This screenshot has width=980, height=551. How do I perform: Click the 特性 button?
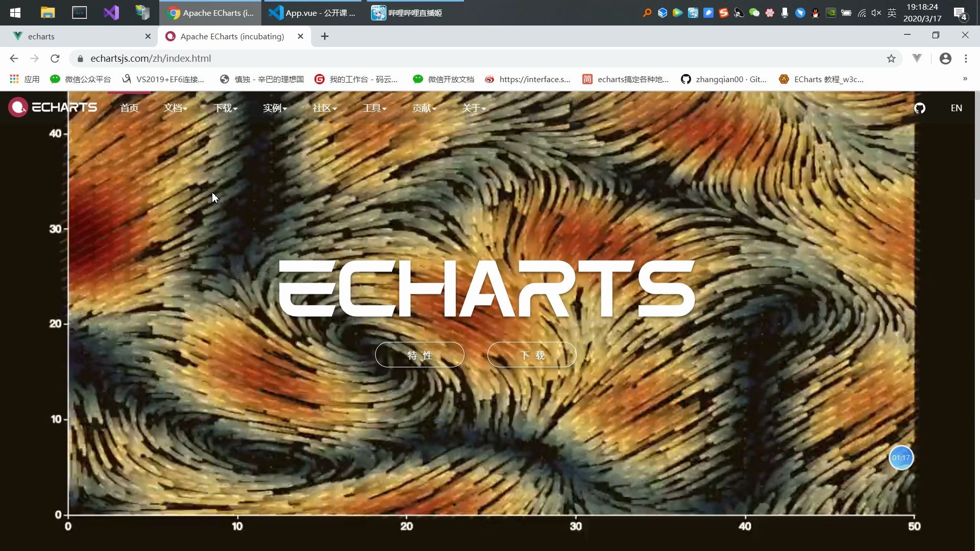point(420,355)
